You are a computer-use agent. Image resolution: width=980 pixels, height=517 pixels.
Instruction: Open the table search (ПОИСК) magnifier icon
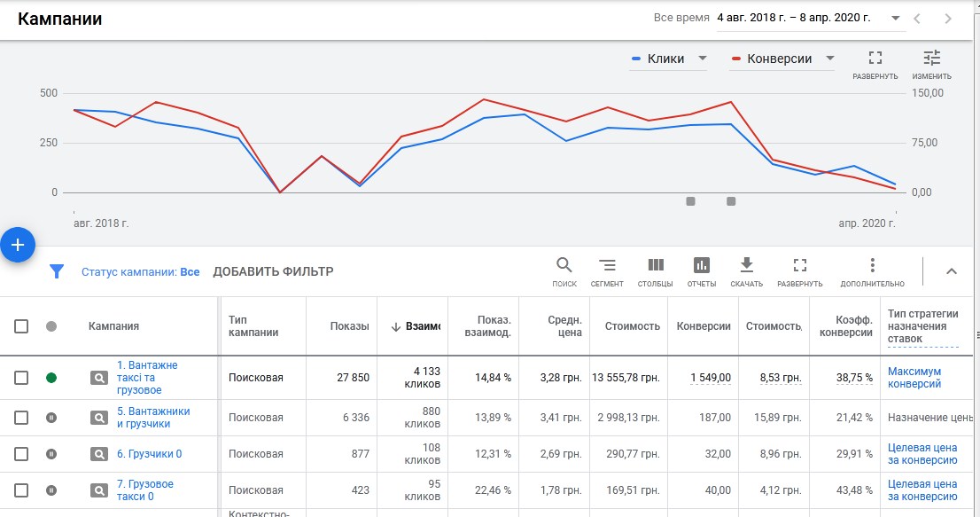(564, 265)
